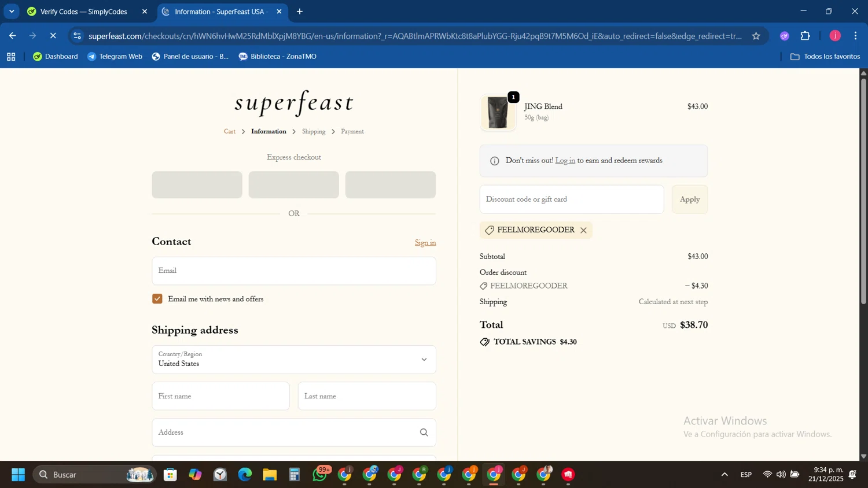Click the volume speaker icon
The width and height of the screenshot is (868, 488).
781,475
